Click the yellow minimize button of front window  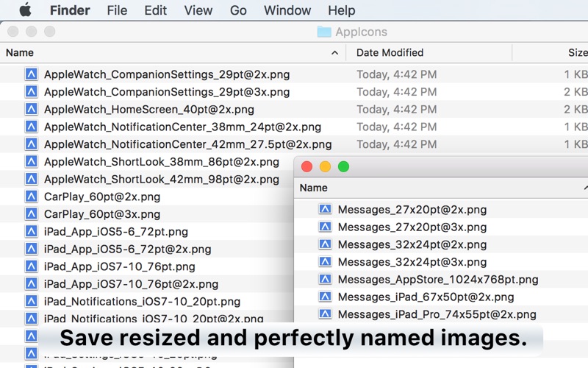(325, 166)
